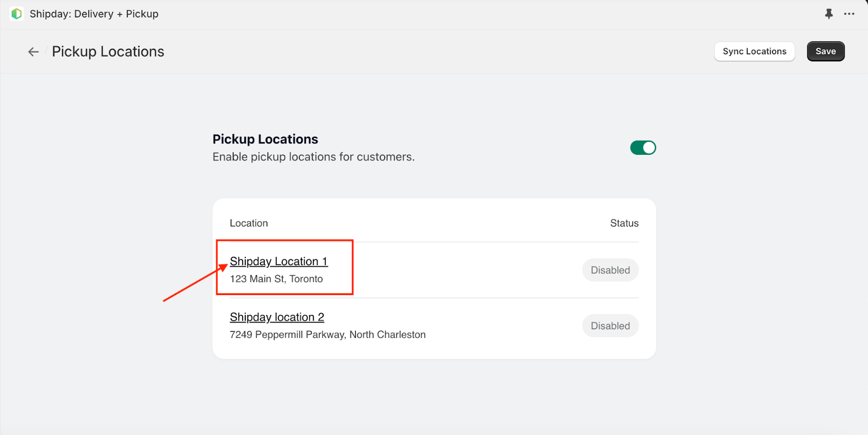868x435 pixels.
Task: Pin the Shipday app with pin icon
Action: tap(828, 14)
